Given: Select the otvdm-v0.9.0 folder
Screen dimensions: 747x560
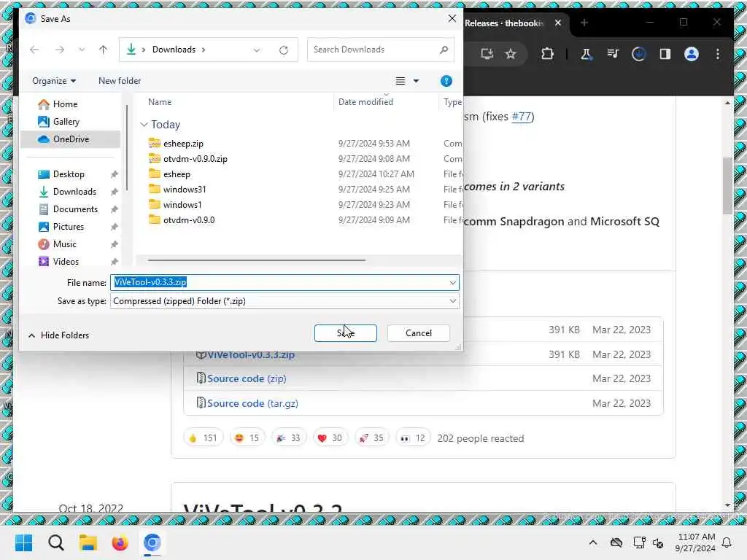Looking at the screenshot, I should [x=189, y=220].
